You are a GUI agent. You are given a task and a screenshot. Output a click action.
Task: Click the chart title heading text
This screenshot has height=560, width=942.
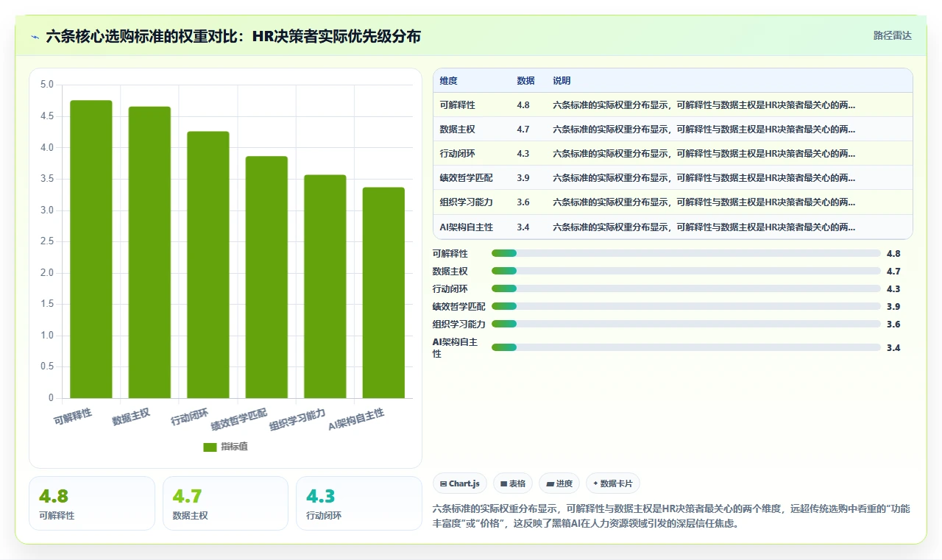233,36
